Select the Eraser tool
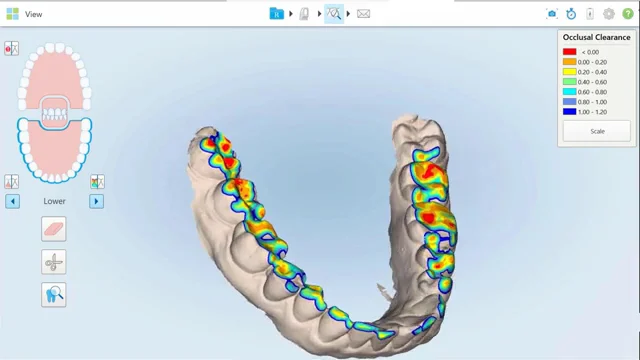The image size is (640, 360). [x=53, y=229]
